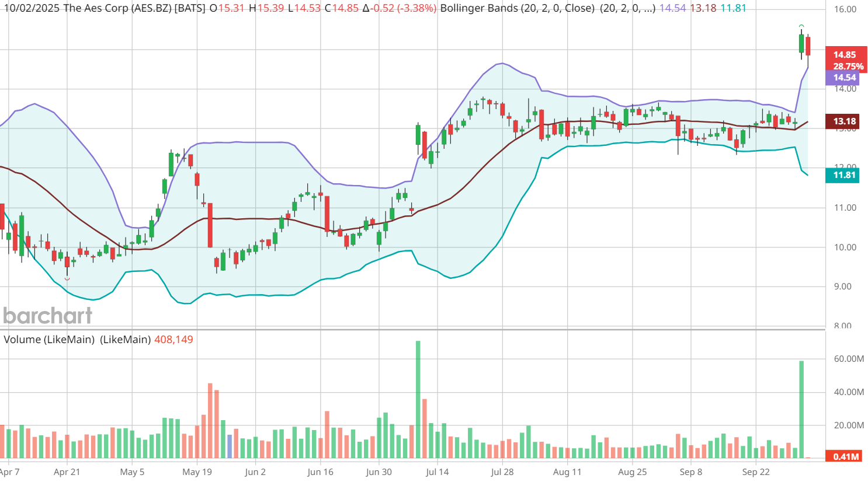Viewport: 868px width, 482px height.
Task: Click the dark red 13.18 tag on price axis
Action: click(842, 121)
